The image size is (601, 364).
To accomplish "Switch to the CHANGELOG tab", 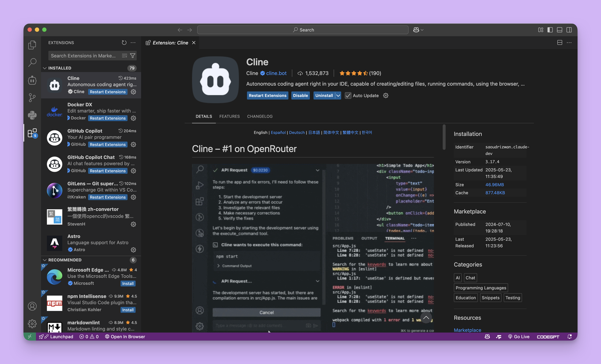I will click(x=260, y=116).
